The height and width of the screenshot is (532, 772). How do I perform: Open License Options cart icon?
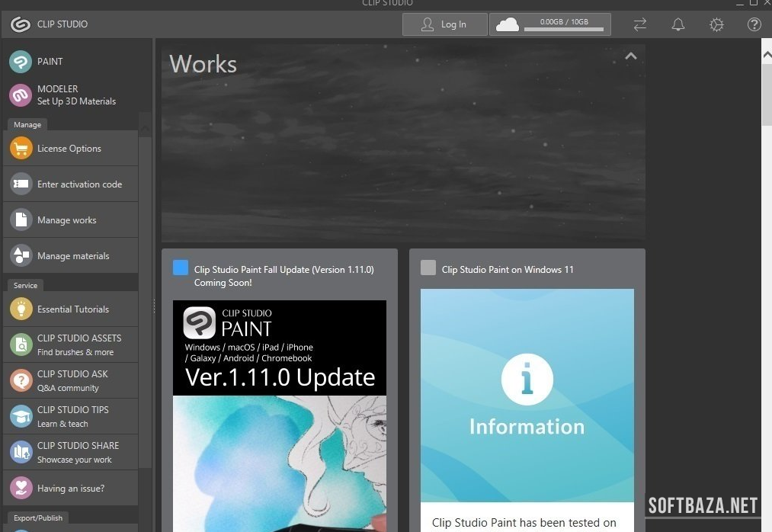[21, 149]
